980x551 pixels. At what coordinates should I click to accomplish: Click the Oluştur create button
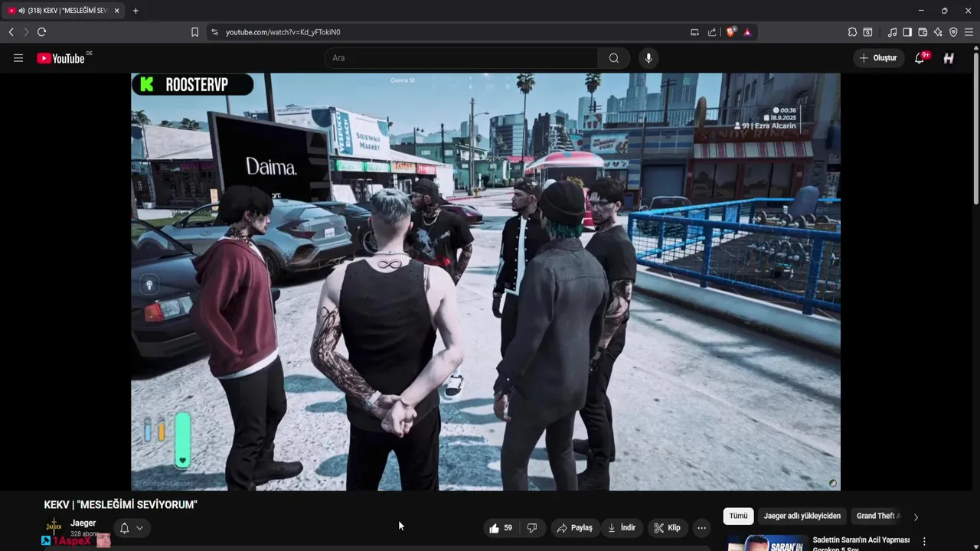tap(879, 58)
